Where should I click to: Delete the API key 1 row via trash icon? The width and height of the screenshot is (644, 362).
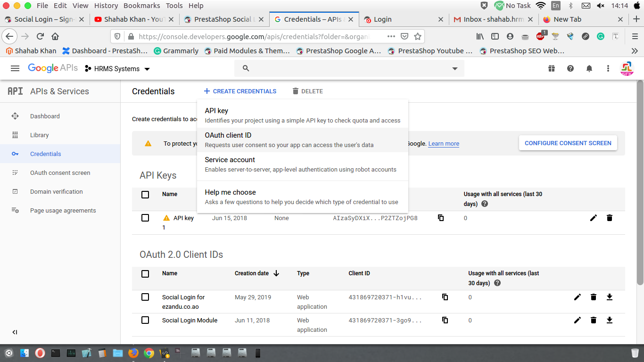pos(610,218)
